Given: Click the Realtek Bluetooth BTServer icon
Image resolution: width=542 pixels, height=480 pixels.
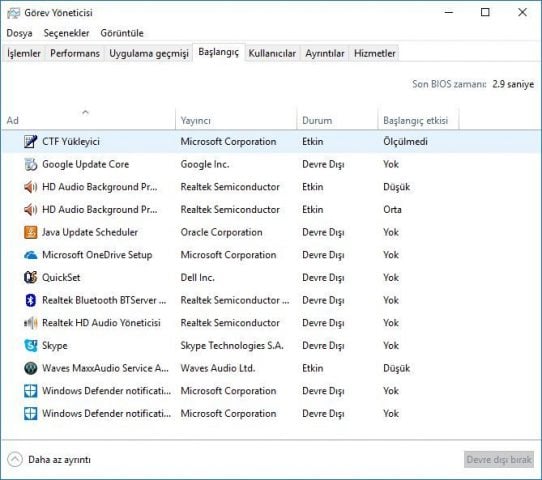Looking at the screenshot, I should 30,300.
